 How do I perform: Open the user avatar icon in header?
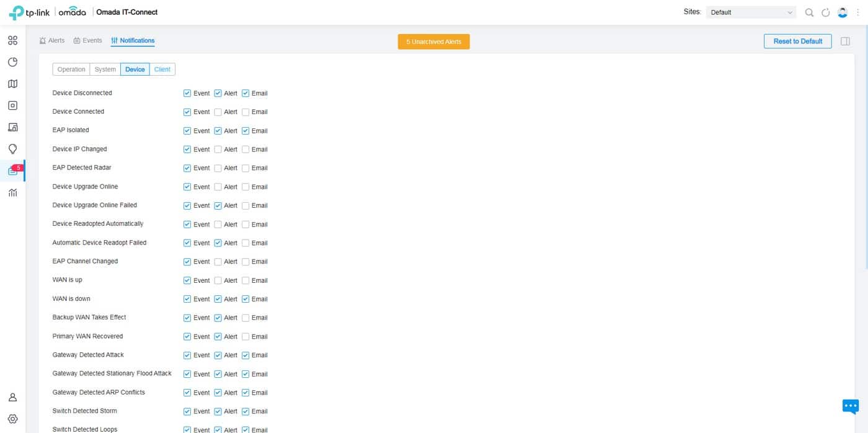pyautogui.click(x=843, y=12)
